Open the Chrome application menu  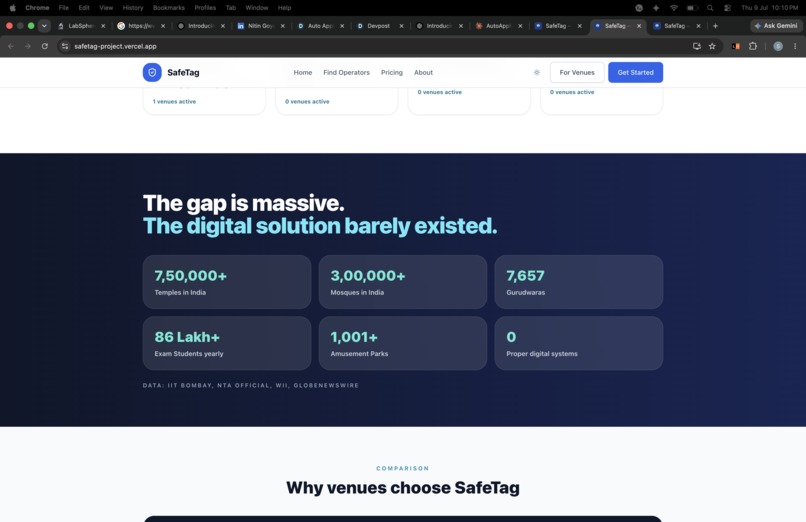[37, 8]
